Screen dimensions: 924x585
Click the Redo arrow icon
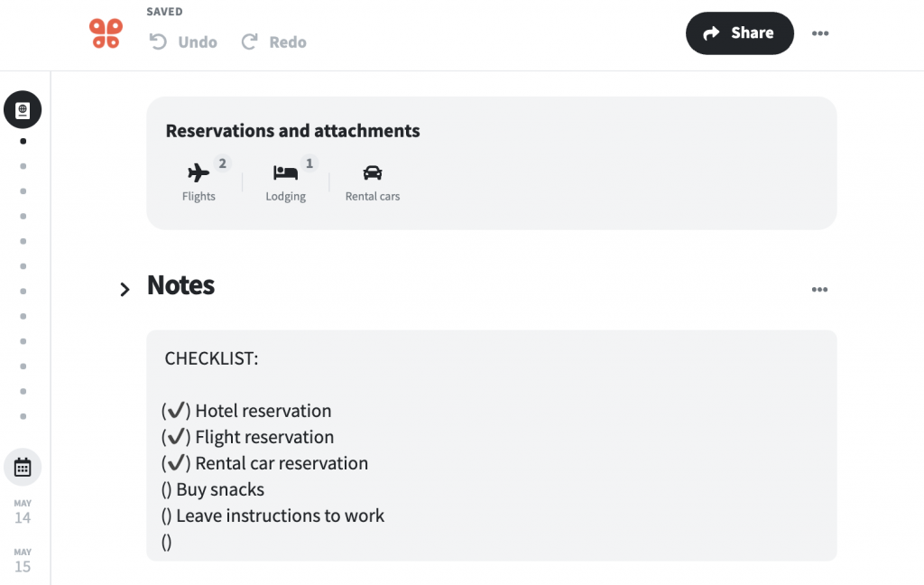tap(250, 41)
